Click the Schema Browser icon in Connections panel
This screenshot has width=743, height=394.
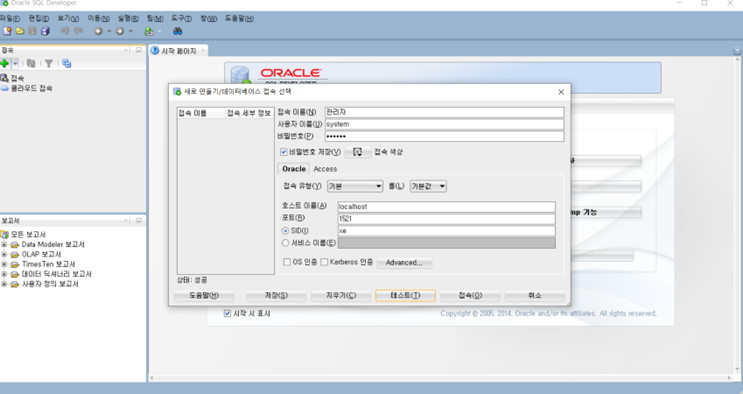[67, 63]
